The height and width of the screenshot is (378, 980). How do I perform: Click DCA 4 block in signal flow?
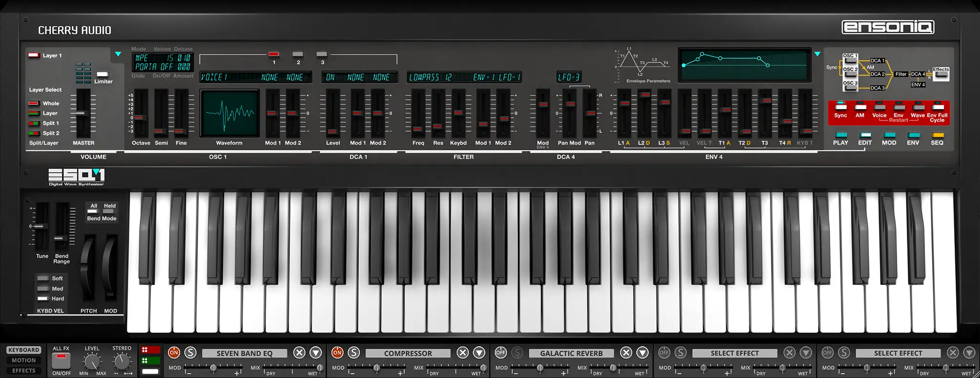pos(918,74)
